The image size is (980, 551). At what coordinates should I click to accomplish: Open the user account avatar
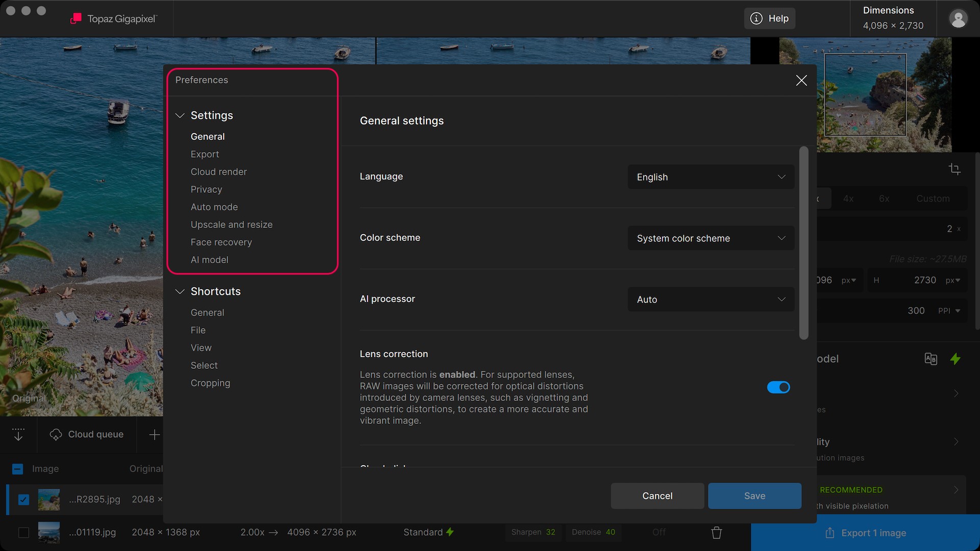958,19
